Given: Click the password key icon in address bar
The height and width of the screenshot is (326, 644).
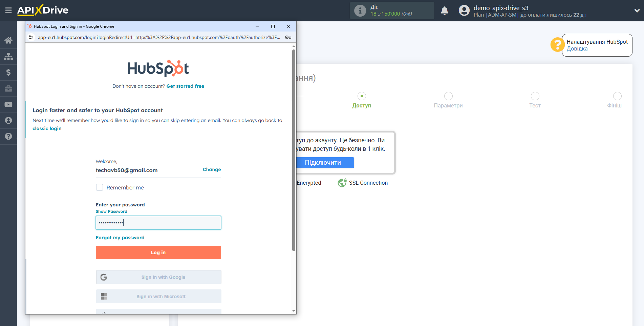Looking at the screenshot, I should point(288,37).
